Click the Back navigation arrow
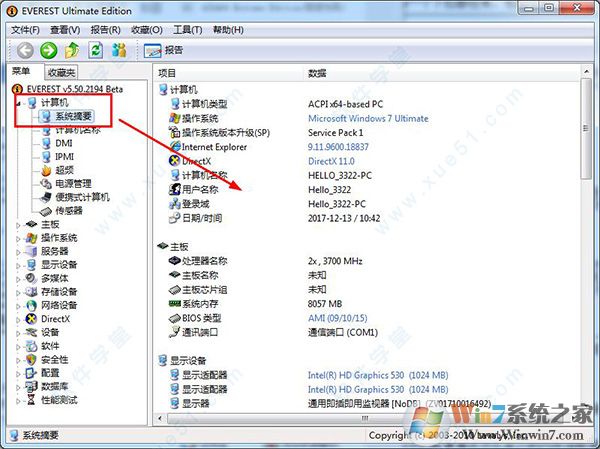 coord(25,50)
